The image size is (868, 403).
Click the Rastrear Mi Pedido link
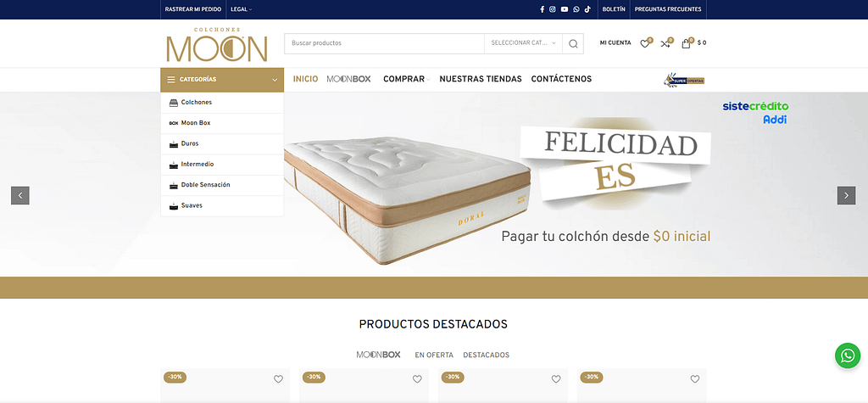point(193,9)
